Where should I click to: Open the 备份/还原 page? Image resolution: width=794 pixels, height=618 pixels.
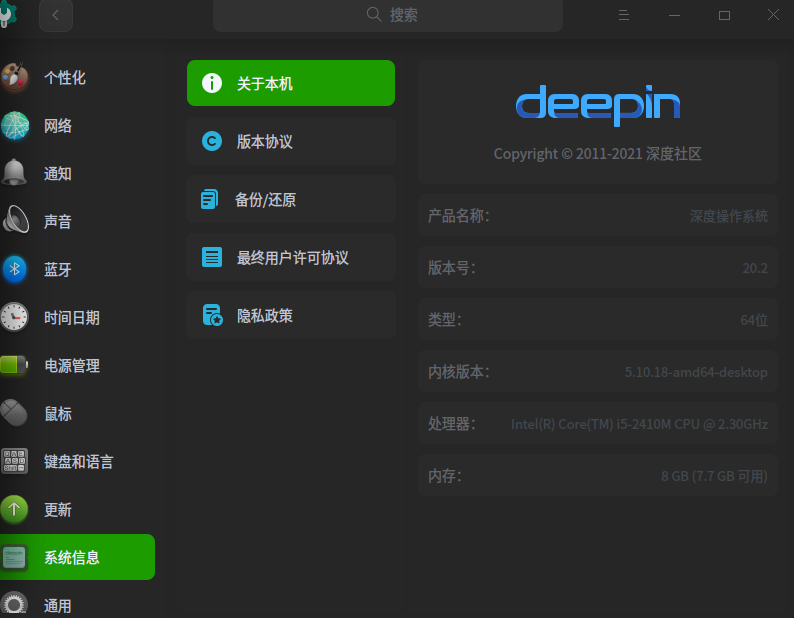click(291, 199)
